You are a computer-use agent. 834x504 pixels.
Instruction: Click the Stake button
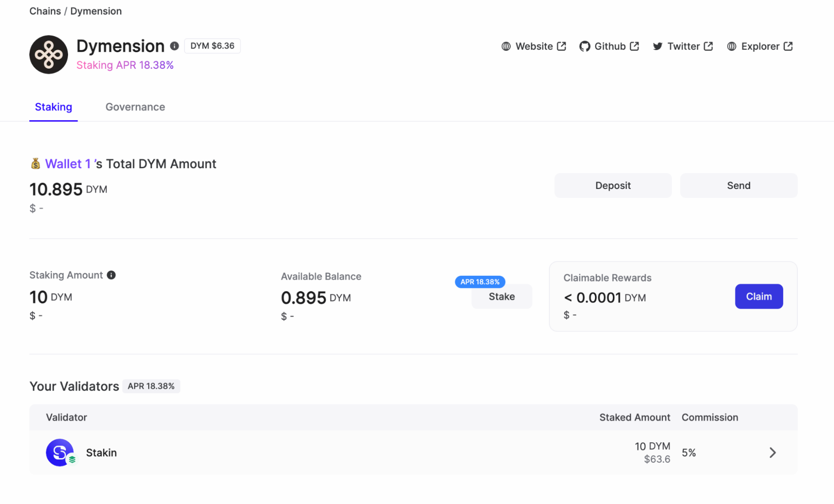(x=501, y=297)
